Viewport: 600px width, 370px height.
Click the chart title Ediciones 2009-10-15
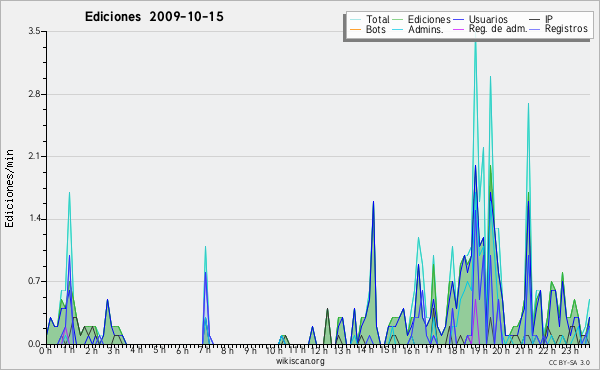click(154, 17)
